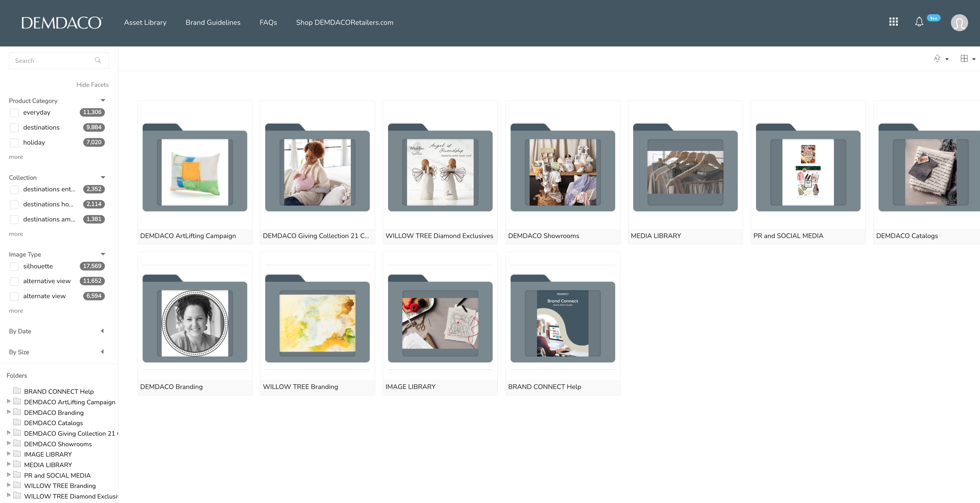Enable the alternate view image type filter
Viewport: 980px width, 503px height.
14,296
